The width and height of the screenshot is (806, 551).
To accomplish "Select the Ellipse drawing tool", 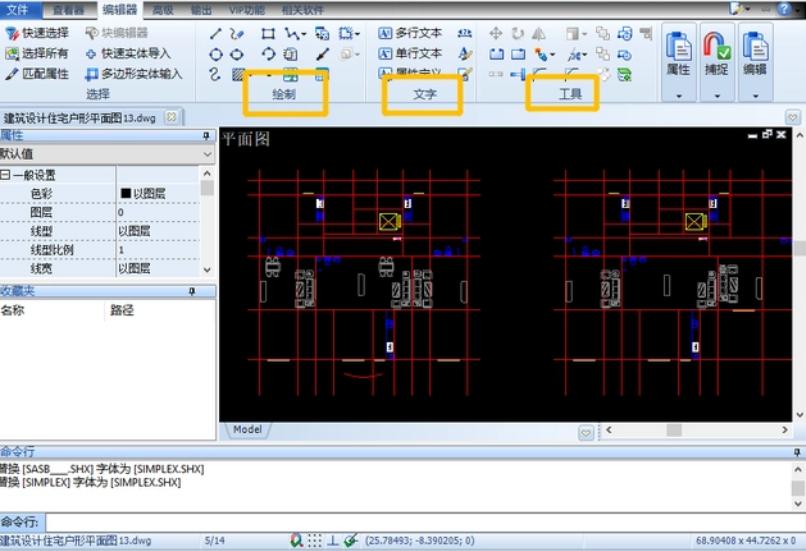I will click(237, 54).
